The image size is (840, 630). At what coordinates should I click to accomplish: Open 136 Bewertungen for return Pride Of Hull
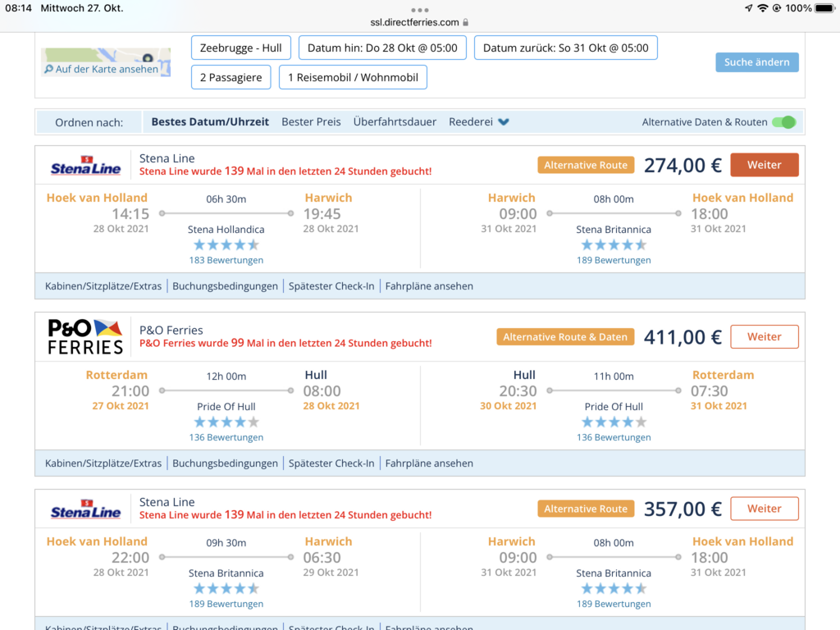point(614,438)
